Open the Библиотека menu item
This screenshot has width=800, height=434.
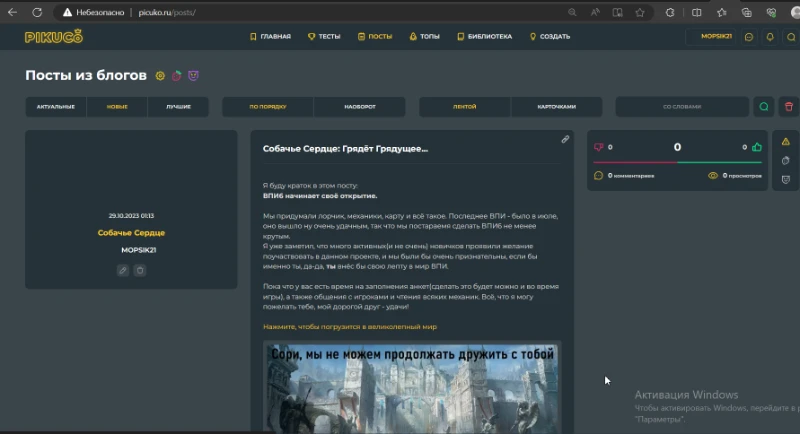pyautogui.click(x=485, y=37)
